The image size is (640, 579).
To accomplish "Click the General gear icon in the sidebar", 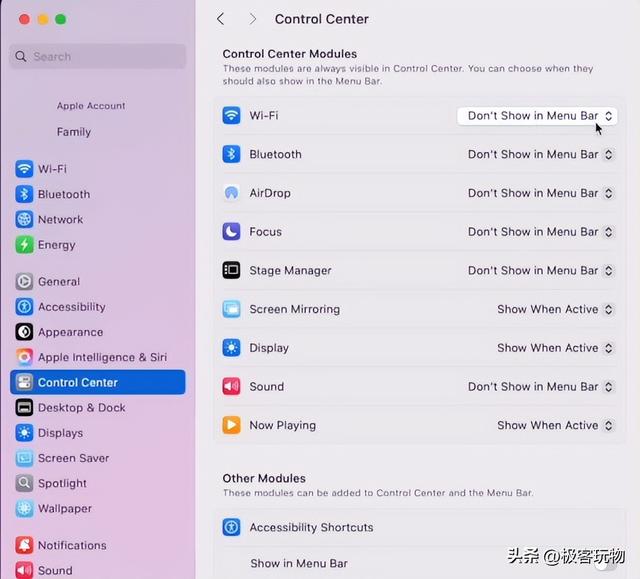I will click(x=24, y=281).
